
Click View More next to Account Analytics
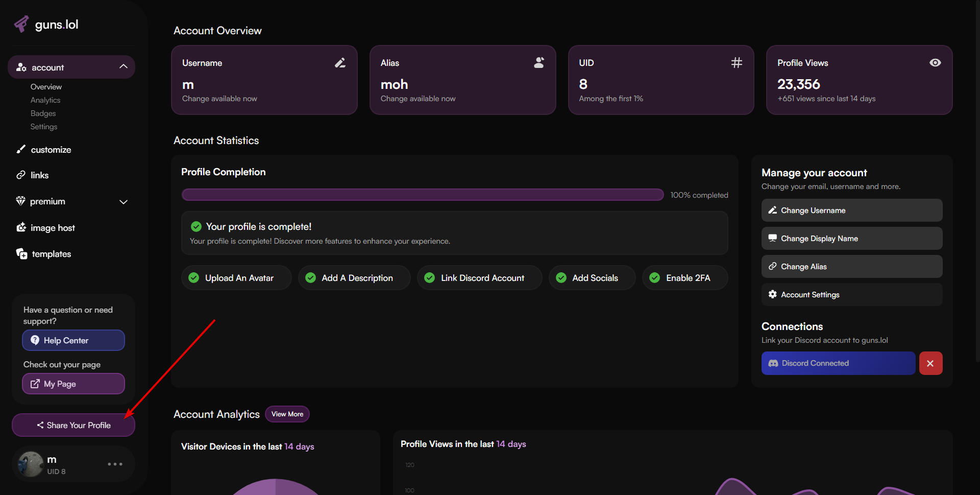pyautogui.click(x=287, y=414)
